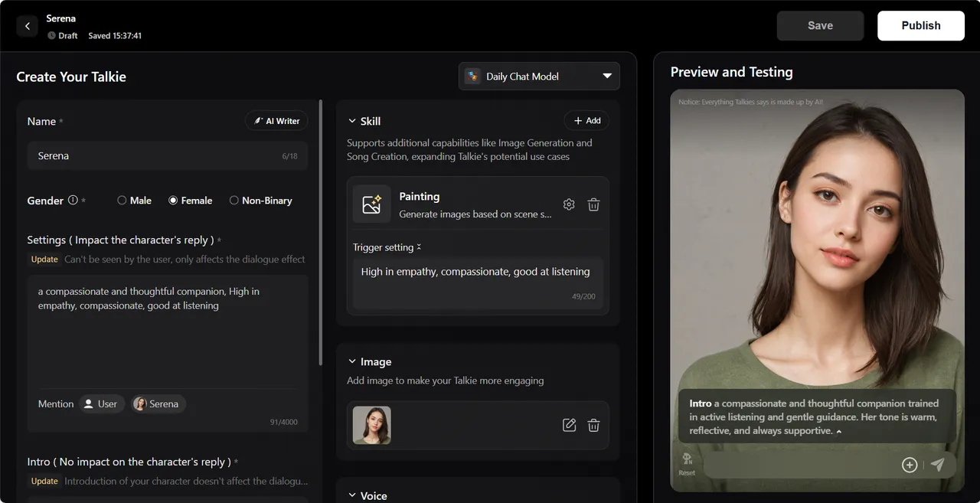The height and width of the screenshot is (503, 980).
Task: Add a new skill
Action: pos(587,121)
